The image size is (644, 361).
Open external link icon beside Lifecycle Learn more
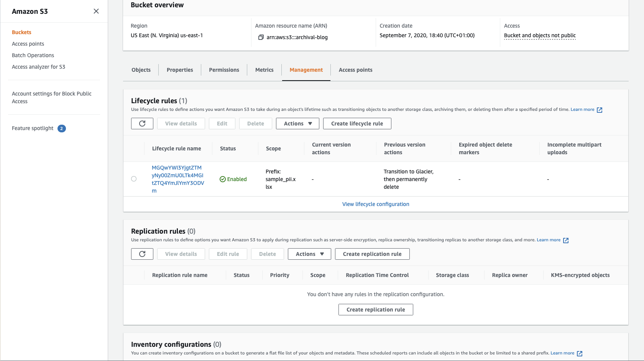(600, 110)
